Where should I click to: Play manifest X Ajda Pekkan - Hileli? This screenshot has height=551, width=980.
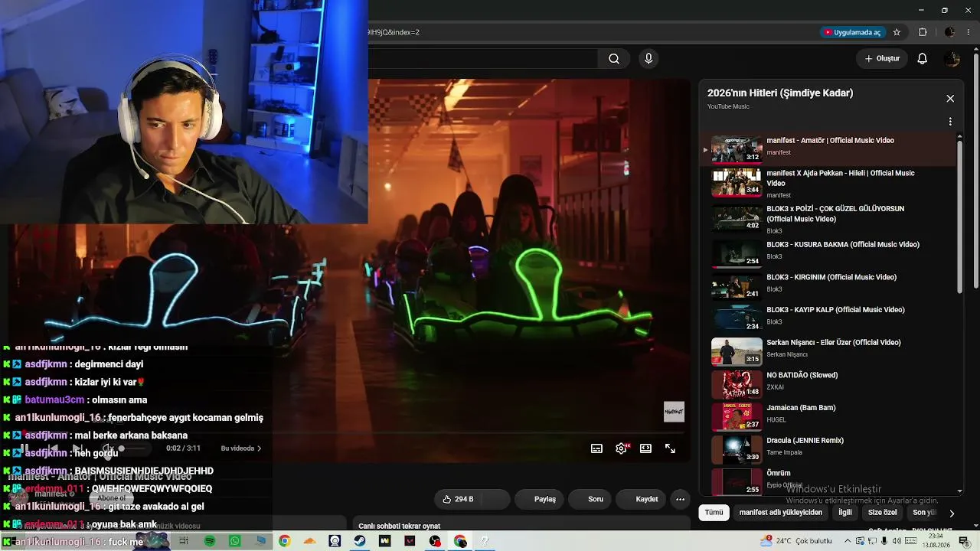pyautogui.click(x=829, y=184)
